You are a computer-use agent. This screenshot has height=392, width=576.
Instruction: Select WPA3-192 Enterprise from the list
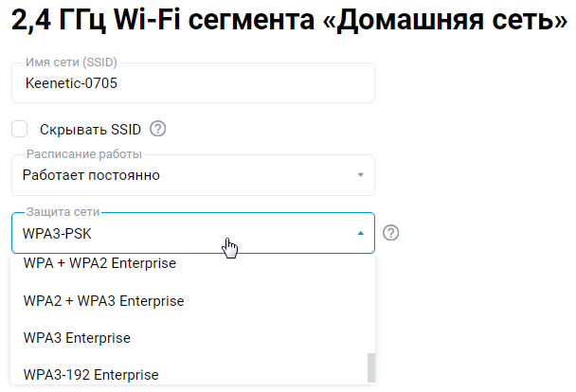point(90,373)
